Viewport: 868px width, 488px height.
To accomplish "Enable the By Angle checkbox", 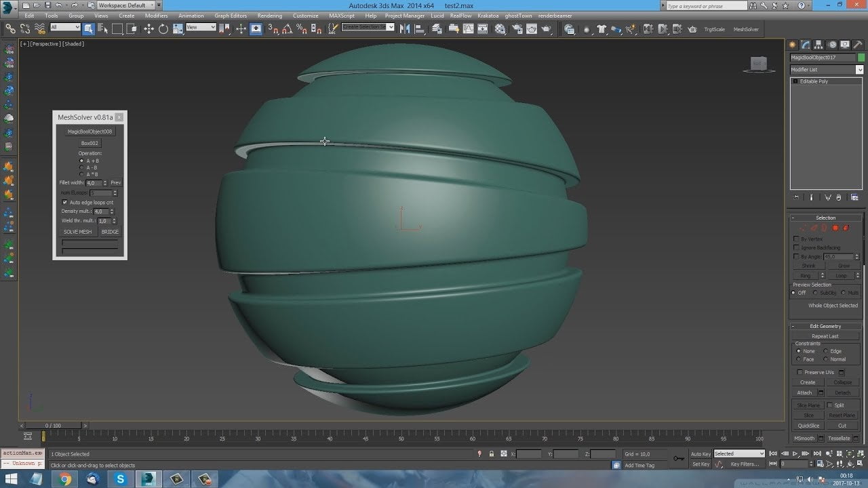I will 796,257.
